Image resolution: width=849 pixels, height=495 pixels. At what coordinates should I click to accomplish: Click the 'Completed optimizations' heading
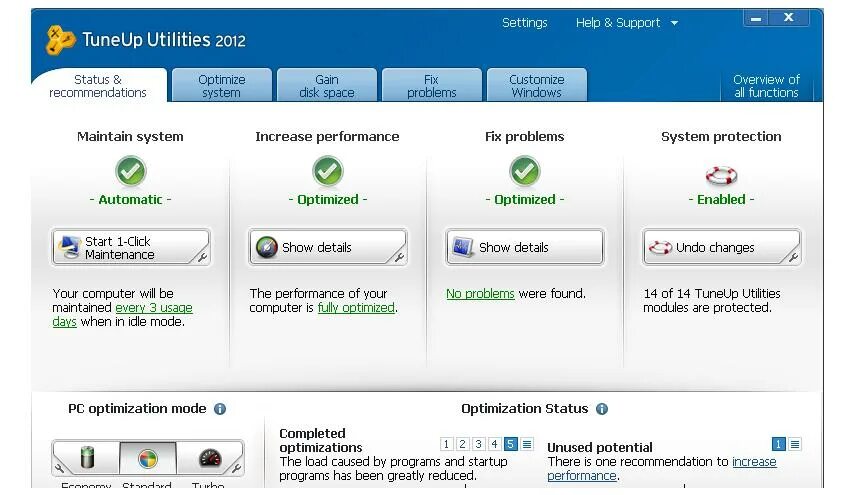coord(321,440)
